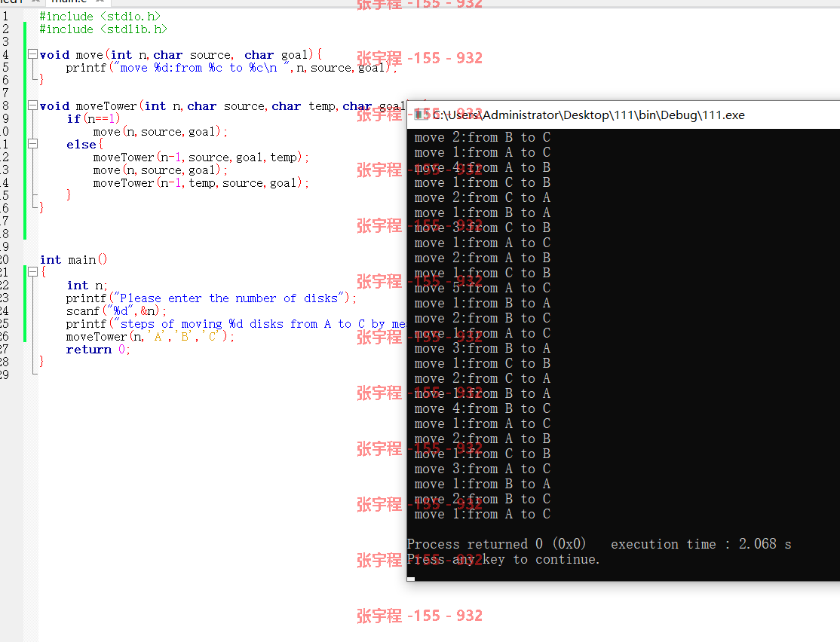Screen dimensions: 840x642
Task: Click console output 'move 3:from B to A'
Action: 482,349
